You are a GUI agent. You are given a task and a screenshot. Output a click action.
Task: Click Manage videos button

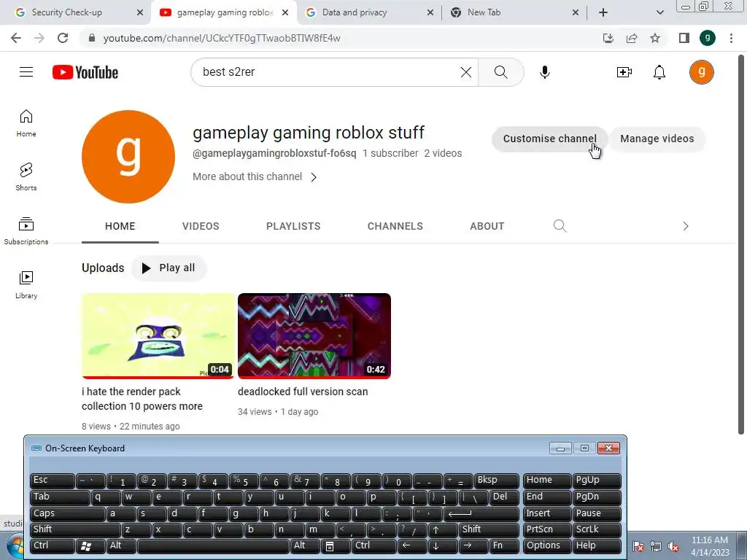pyautogui.click(x=657, y=139)
